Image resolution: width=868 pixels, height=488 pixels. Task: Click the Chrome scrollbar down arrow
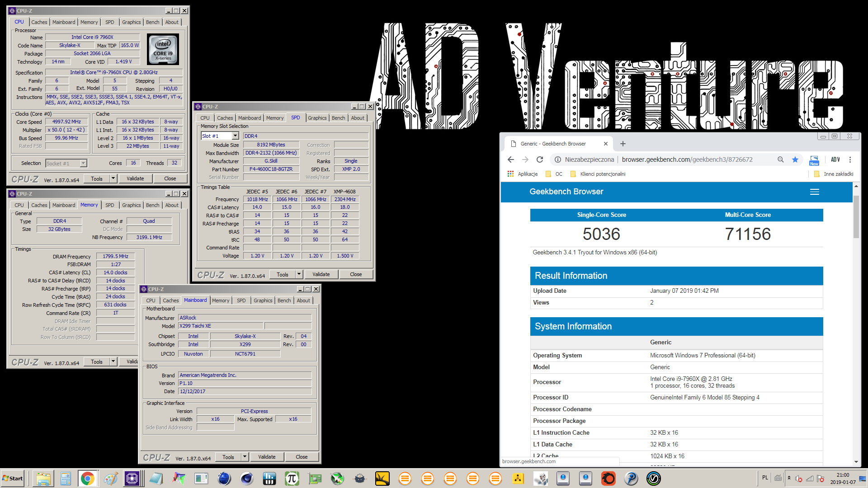[856, 462]
